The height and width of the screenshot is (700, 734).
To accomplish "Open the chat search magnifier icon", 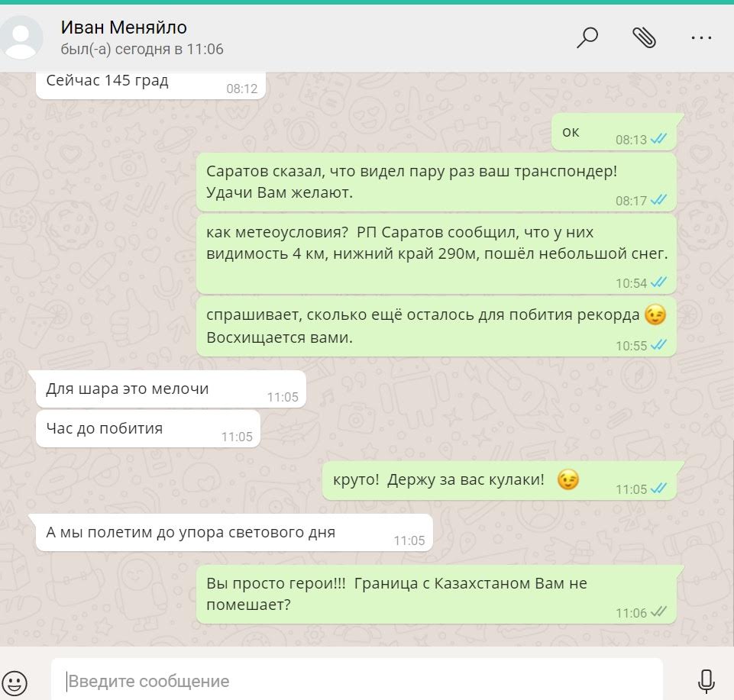I will (587, 37).
